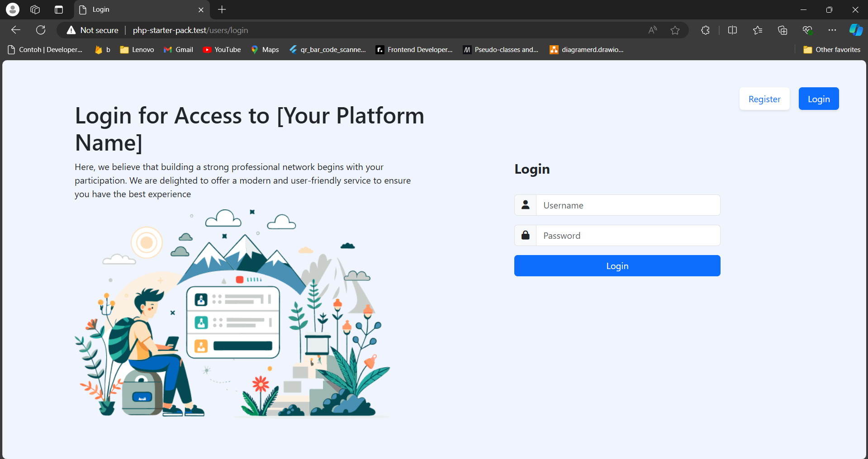
Task: Open a new browser tab
Action: [x=222, y=9]
